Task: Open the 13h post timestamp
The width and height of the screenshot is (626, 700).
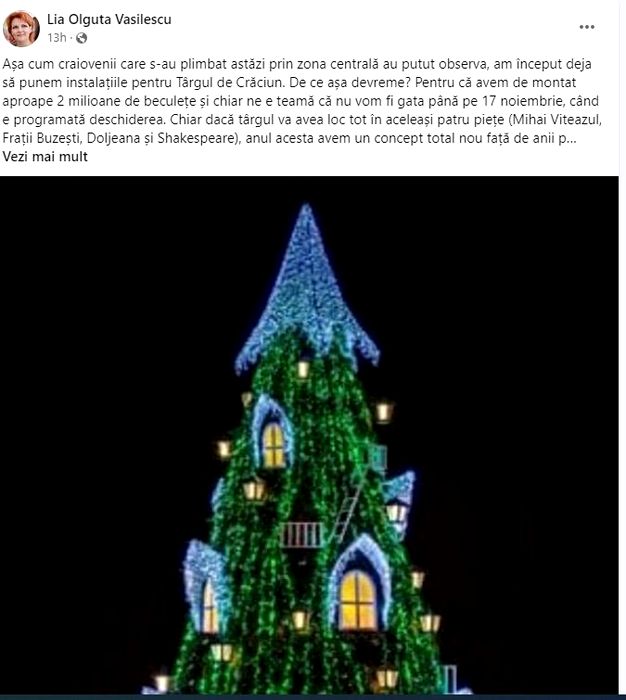Action: [x=57, y=38]
